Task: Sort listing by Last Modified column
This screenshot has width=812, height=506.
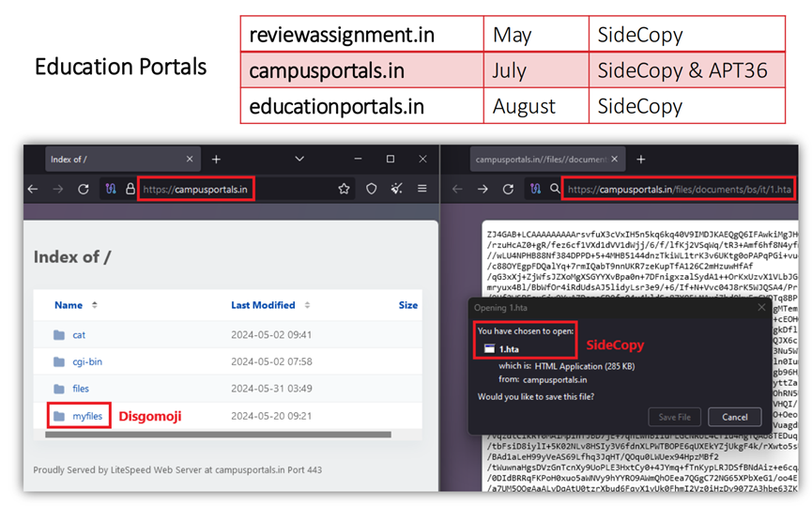Action: (263, 305)
